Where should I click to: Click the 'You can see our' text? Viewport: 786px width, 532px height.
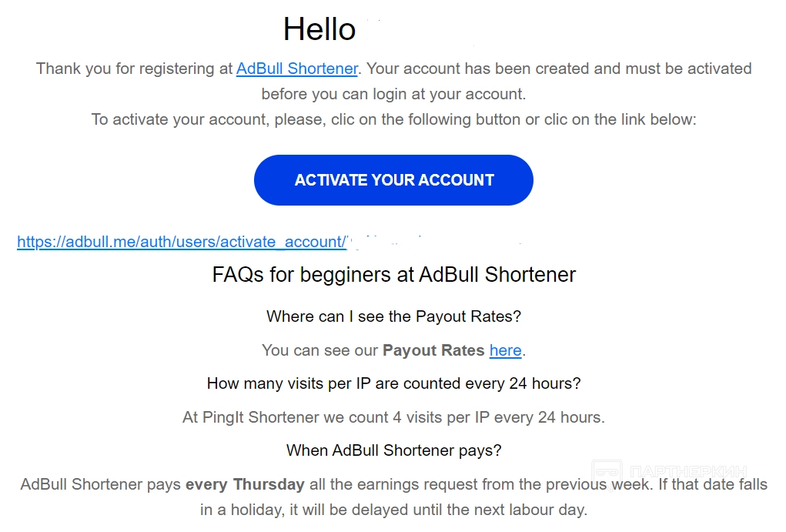(319, 350)
